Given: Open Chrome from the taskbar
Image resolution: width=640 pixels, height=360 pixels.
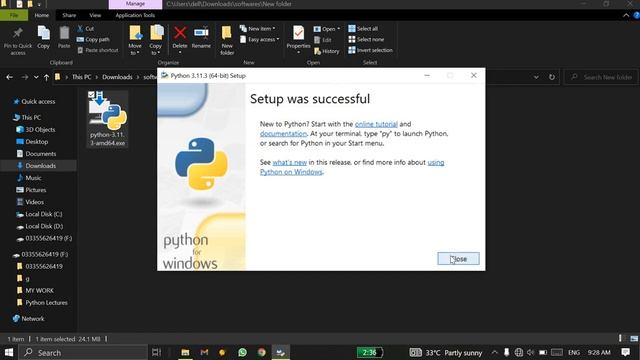Looking at the screenshot, I should pos(262,352).
